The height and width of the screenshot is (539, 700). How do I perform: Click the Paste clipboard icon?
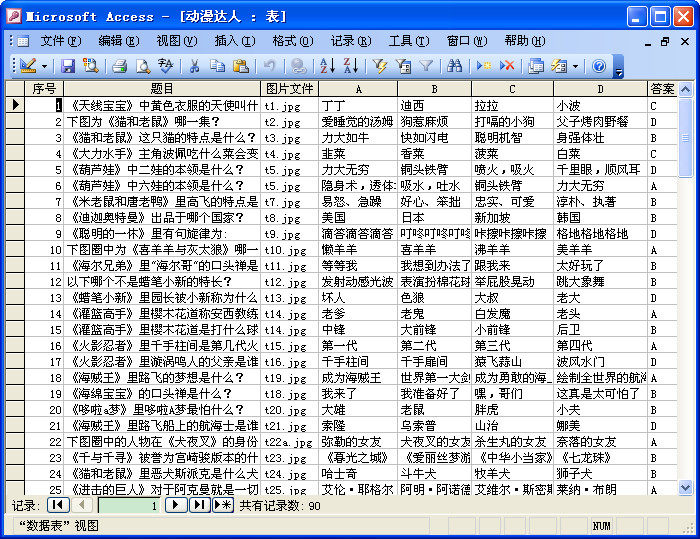click(241, 66)
